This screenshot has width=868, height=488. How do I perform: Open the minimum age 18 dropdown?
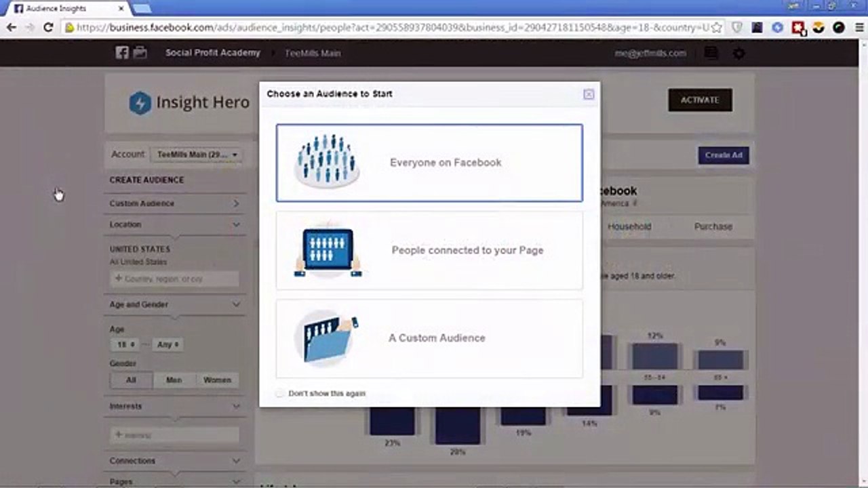pos(125,344)
